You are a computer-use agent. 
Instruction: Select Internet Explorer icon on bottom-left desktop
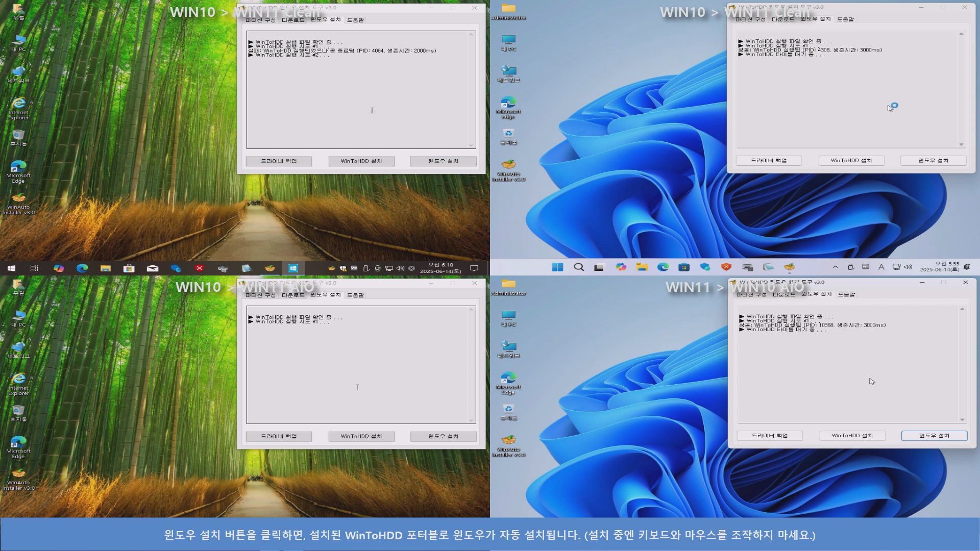pyautogui.click(x=18, y=384)
